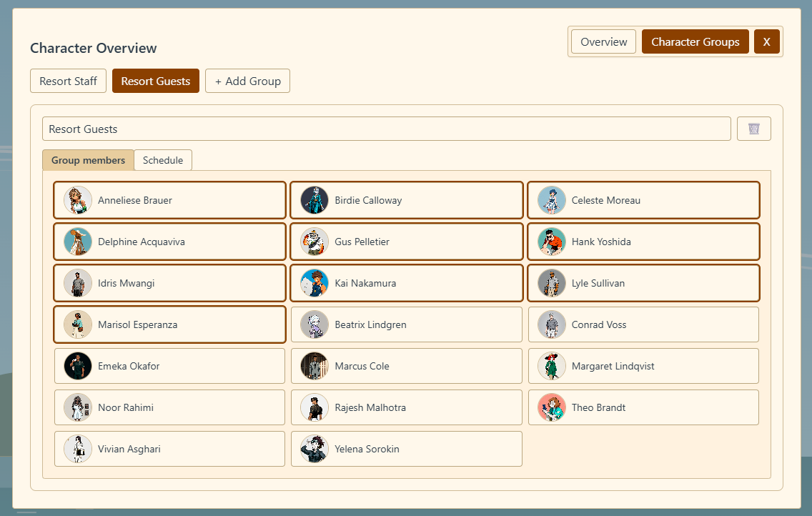Viewport: 812px width, 516px height.
Task: Click the name 'Birdie Calloway'
Action: coord(368,200)
